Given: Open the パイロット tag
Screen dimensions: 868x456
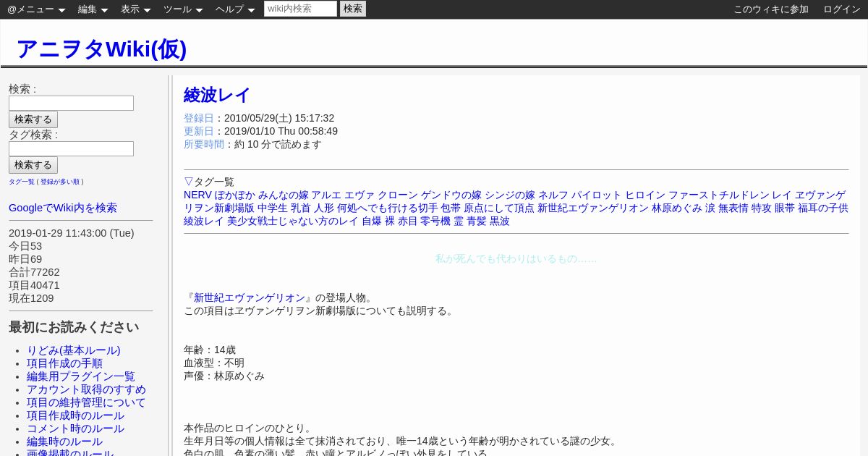Looking at the screenshot, I should [597, 195].
